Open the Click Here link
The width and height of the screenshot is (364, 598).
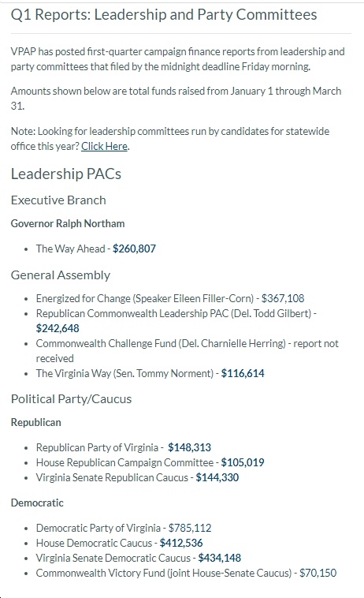[105, 146]
